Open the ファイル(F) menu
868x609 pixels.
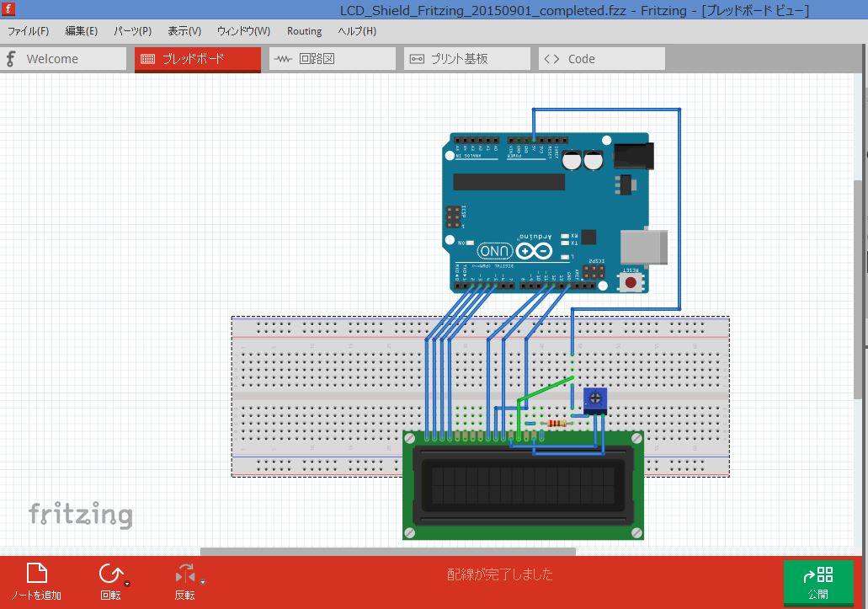point(29,31)
